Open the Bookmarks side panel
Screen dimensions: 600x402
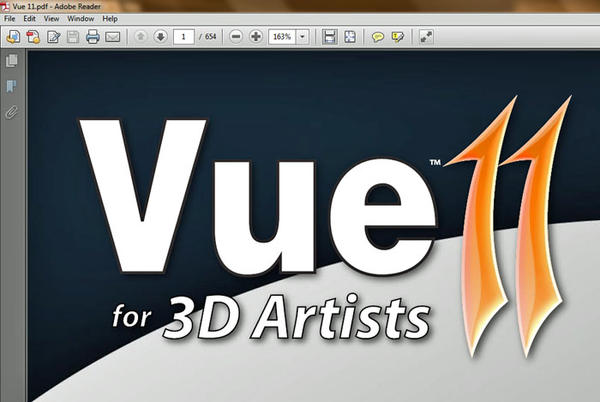[x=12, y=86]
